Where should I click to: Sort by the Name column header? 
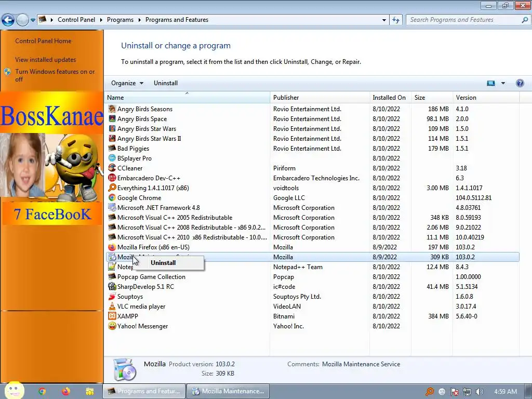187,97
